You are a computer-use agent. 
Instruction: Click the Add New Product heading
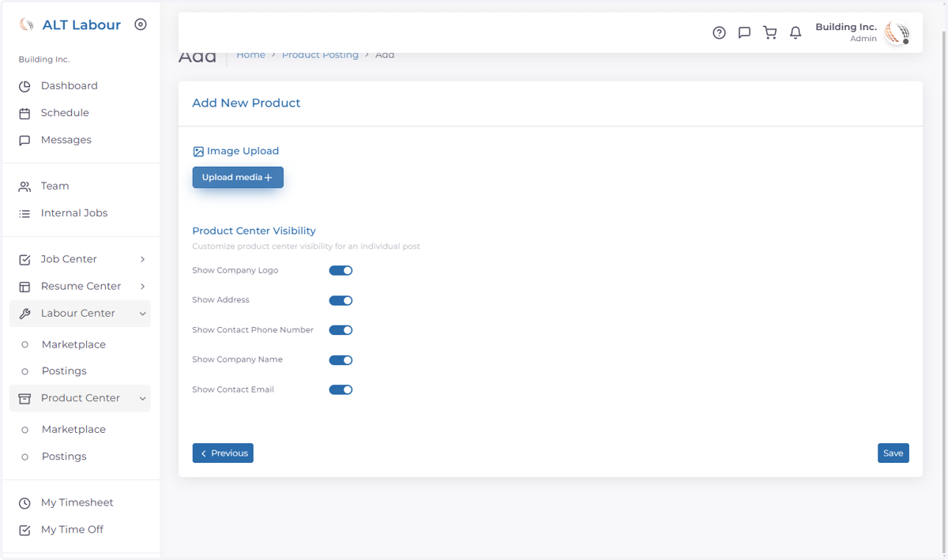(x=246, y=103)
